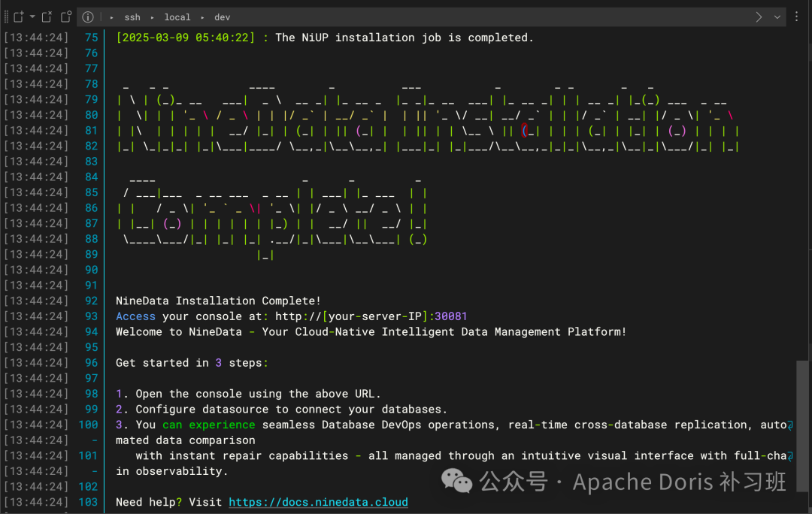Open the https://docs.ninedata.cloud link
This screenshot has height=514, width=812.
coord(318,502)
